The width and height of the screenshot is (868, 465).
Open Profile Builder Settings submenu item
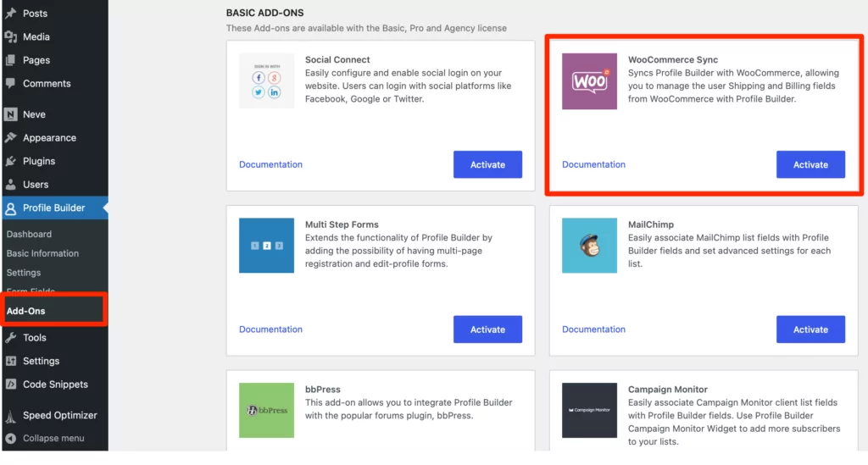point(23,273)
